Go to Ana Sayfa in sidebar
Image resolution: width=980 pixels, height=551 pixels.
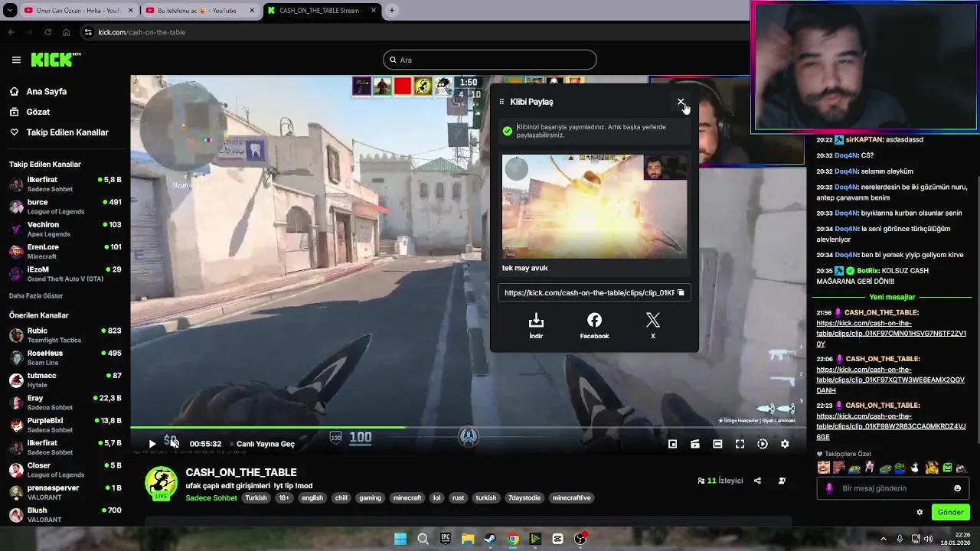pos(46,91)
